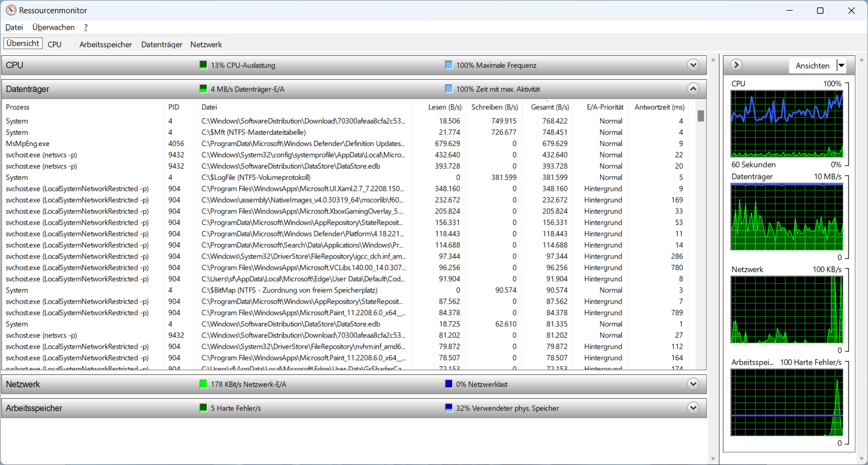Click the Resource Monitor app icon in title bar
The image size is (868, 465).
11,10
